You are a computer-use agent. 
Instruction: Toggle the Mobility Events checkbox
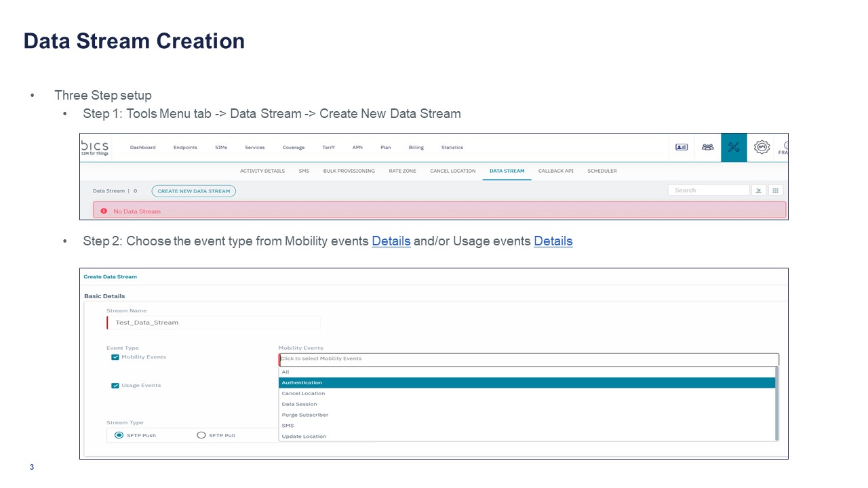(x=115, y=357)
